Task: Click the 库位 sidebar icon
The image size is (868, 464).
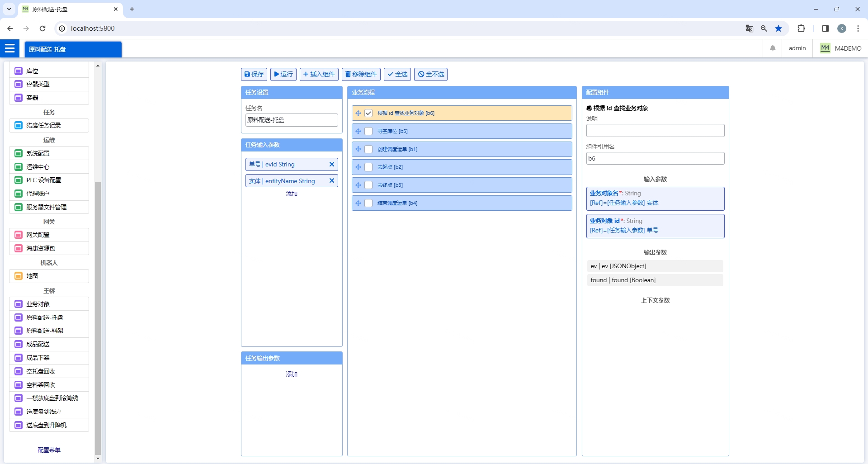Action: [19, 71]
